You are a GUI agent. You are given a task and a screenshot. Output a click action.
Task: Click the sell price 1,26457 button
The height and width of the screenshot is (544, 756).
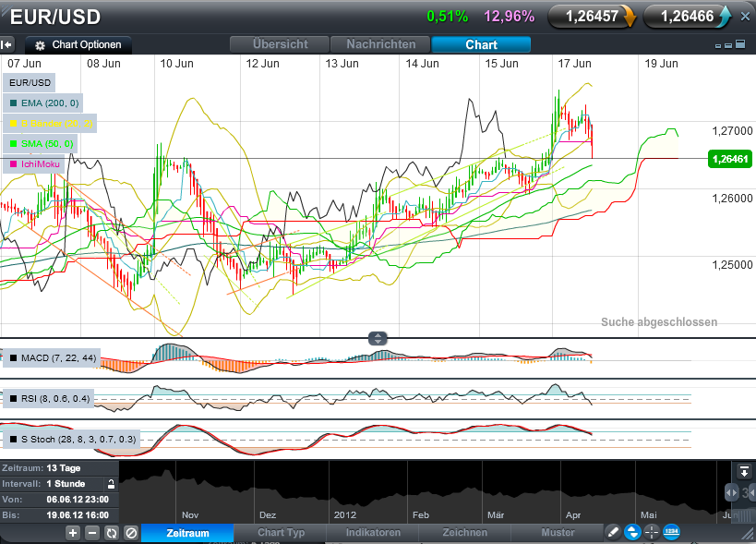tap(593, 17)
